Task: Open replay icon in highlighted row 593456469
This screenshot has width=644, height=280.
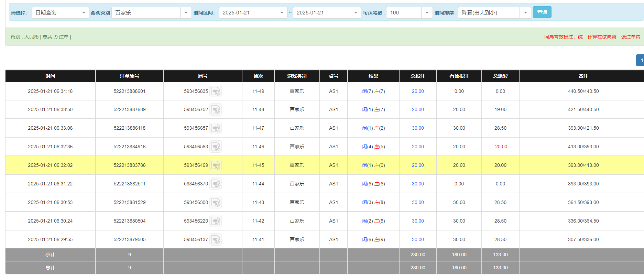Action: [x=216, y=165]
